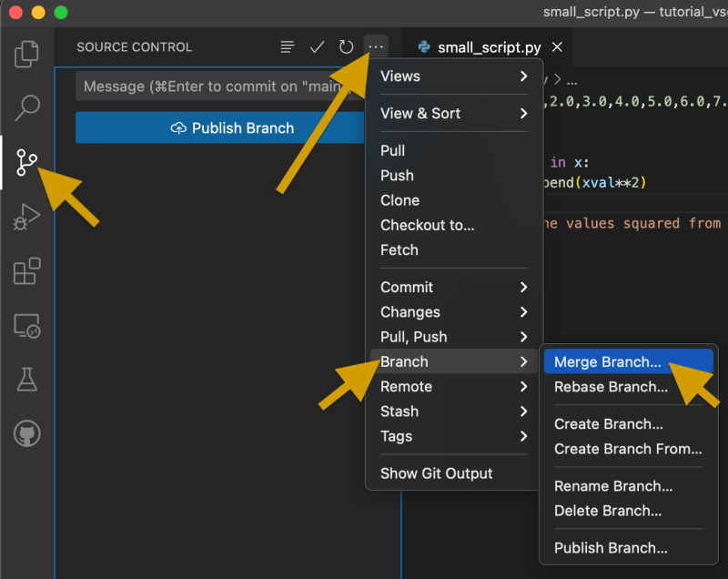Open the Explorer view in activity bar
This screenshot has width=728, height=579.
pyautogui.click(x=26, y=55)
